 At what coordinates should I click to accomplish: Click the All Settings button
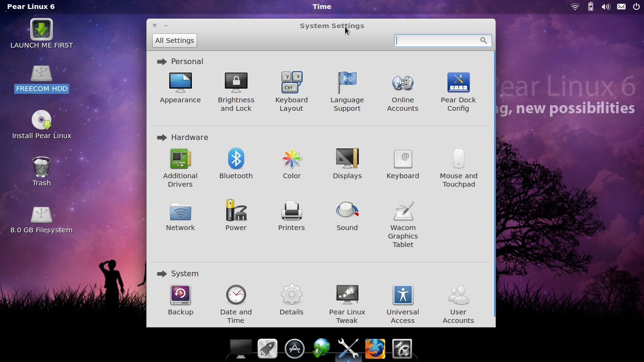click(174, 41)
